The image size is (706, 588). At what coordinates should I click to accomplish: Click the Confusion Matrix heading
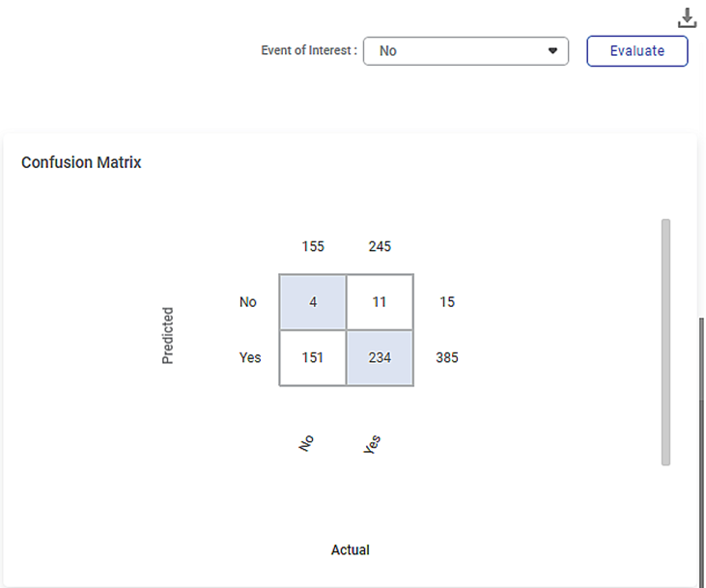pyautogui.click(x=81, y=162)
